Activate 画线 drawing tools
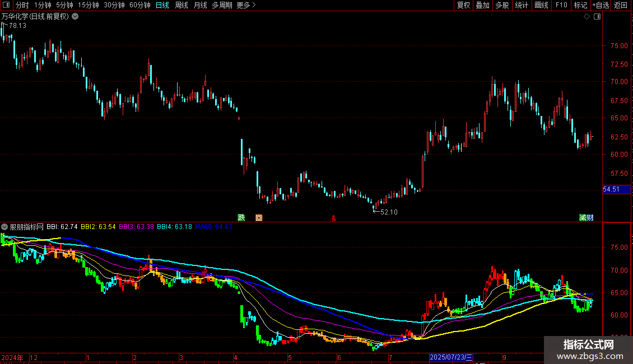The width and height of the screenshot is (633, 364). point(541,5)
